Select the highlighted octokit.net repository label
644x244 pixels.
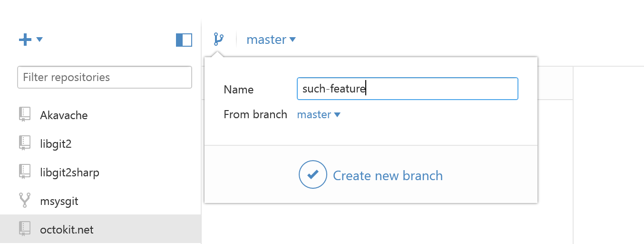pos(67,230)
